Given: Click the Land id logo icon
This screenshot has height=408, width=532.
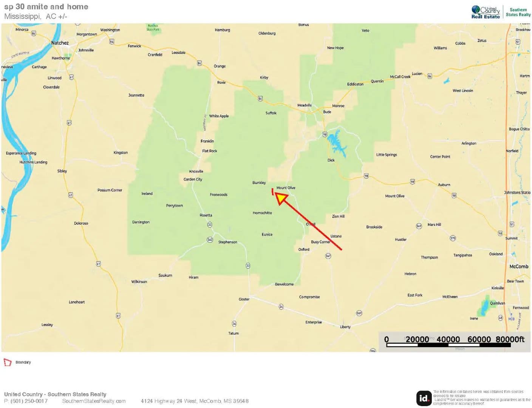Looking at the screenshot, I should coord(424,398).
